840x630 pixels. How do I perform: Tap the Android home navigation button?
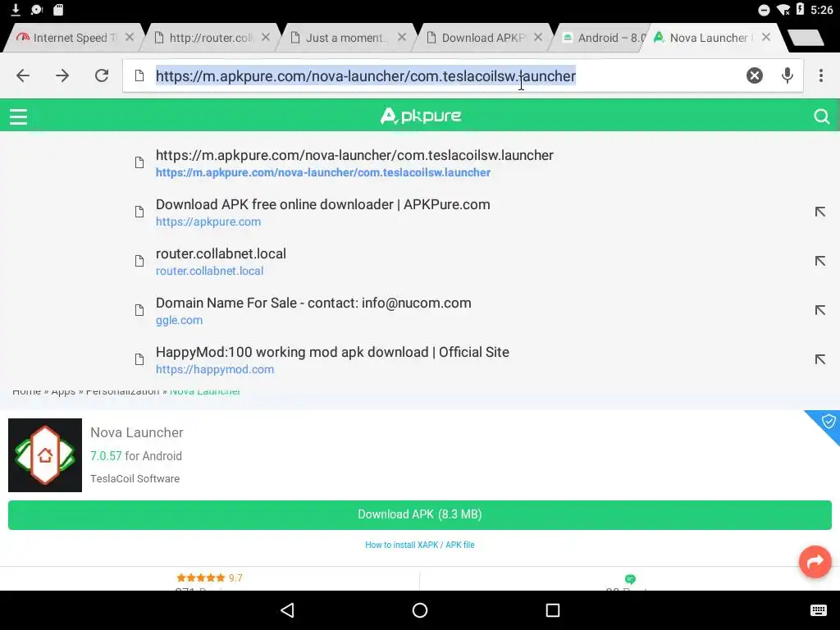tap(420, 610)
